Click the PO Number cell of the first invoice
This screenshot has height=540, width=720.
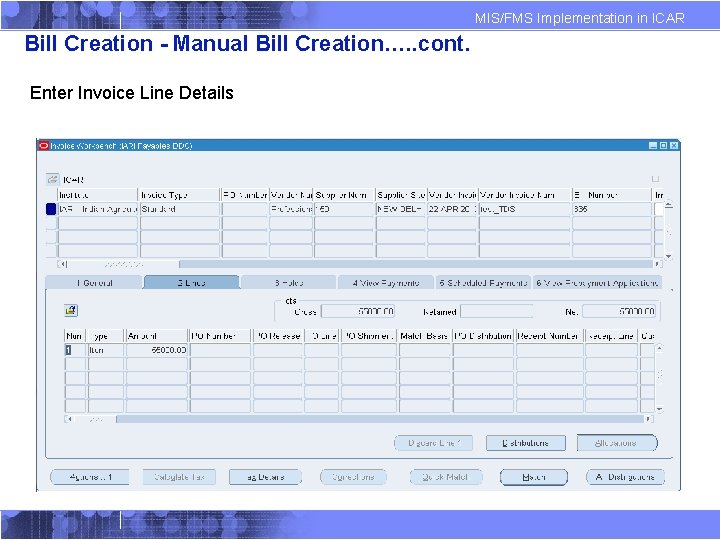[x=245, y=209]
